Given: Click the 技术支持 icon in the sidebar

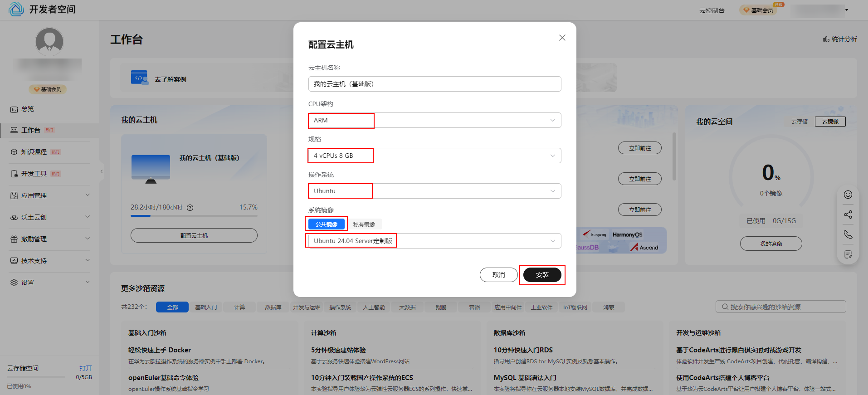Looking at the screenshot, I should [14, 261].
